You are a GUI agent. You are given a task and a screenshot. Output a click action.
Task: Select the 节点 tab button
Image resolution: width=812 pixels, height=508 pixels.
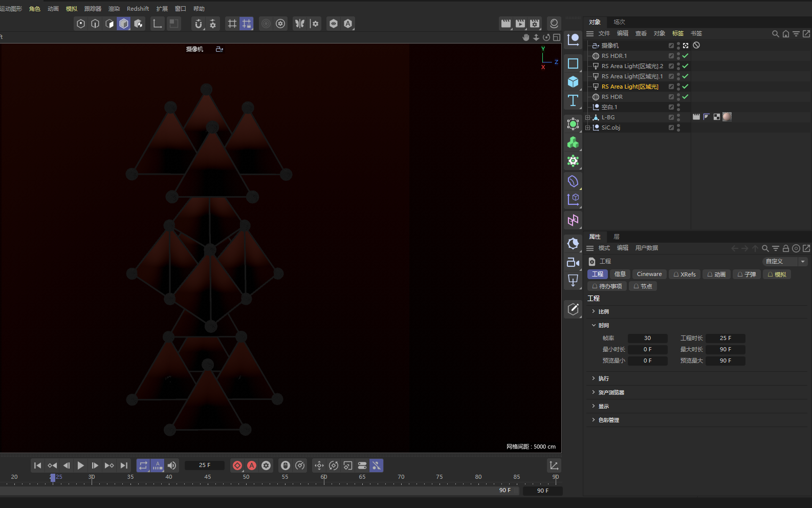(x=643, y=286)
